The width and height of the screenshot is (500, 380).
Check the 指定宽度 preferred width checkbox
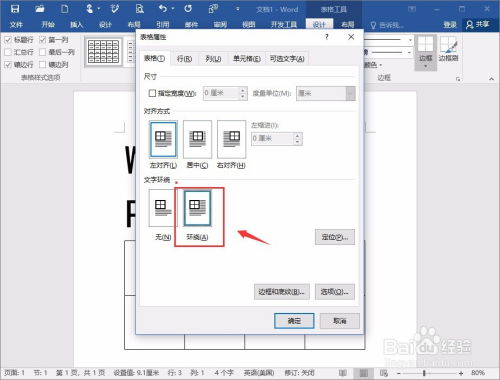pyautogui.click(x=152, y=93)
